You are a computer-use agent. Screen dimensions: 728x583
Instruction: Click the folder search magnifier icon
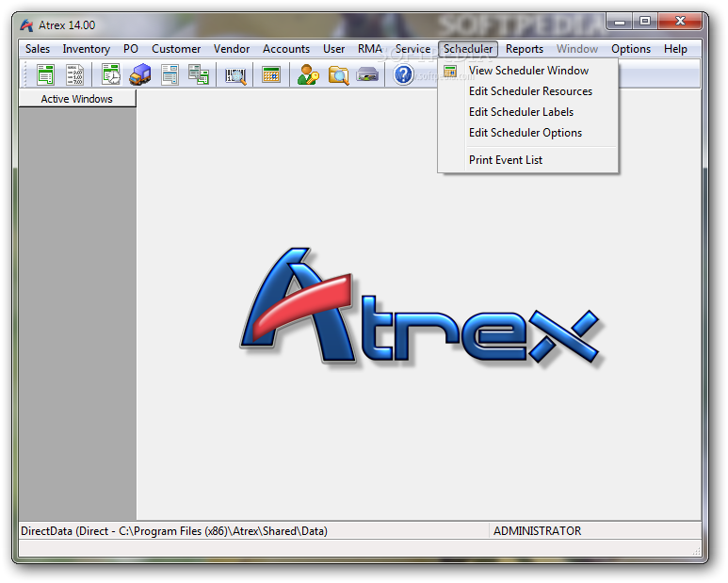point(338,74)
